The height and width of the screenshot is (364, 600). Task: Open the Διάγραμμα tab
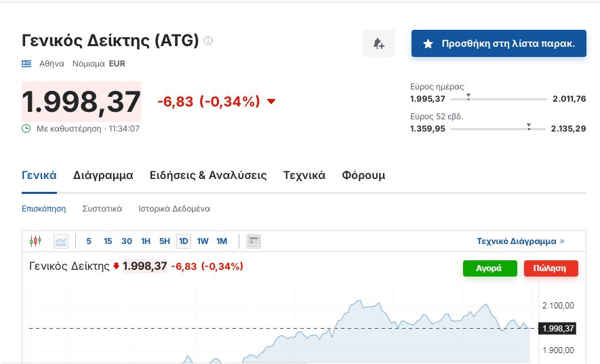(103, 175)
